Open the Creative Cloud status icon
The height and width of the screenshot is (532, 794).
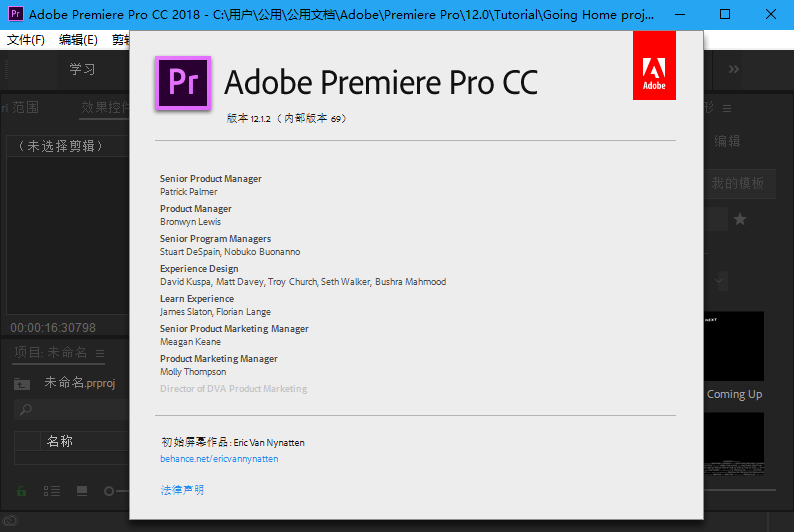[x=10, y=521]
